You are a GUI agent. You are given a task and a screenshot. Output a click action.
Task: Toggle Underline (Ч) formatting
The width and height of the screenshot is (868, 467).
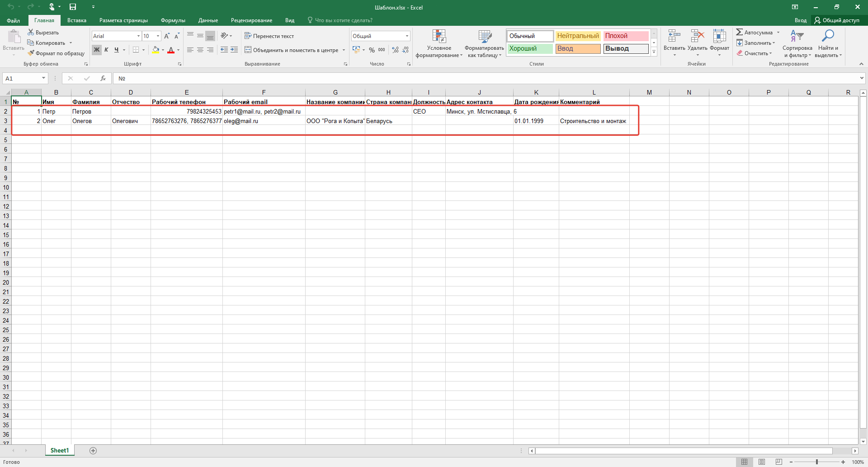click(117, 50)
